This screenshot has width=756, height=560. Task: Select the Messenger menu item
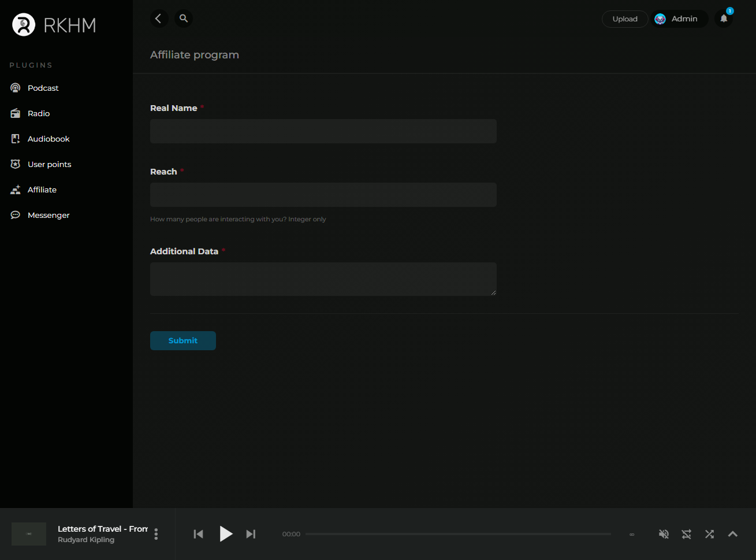click(x=49, y=215)
